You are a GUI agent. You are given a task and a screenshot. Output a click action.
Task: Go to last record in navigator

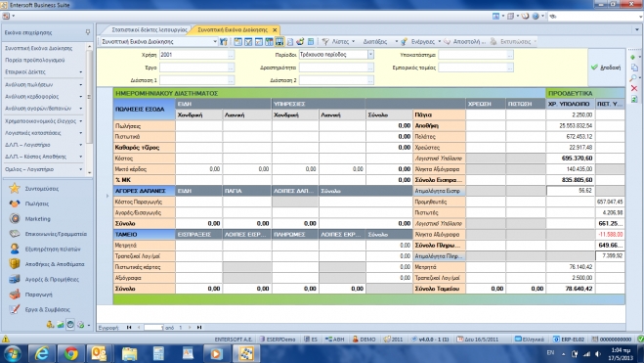(x=199, y=327)
